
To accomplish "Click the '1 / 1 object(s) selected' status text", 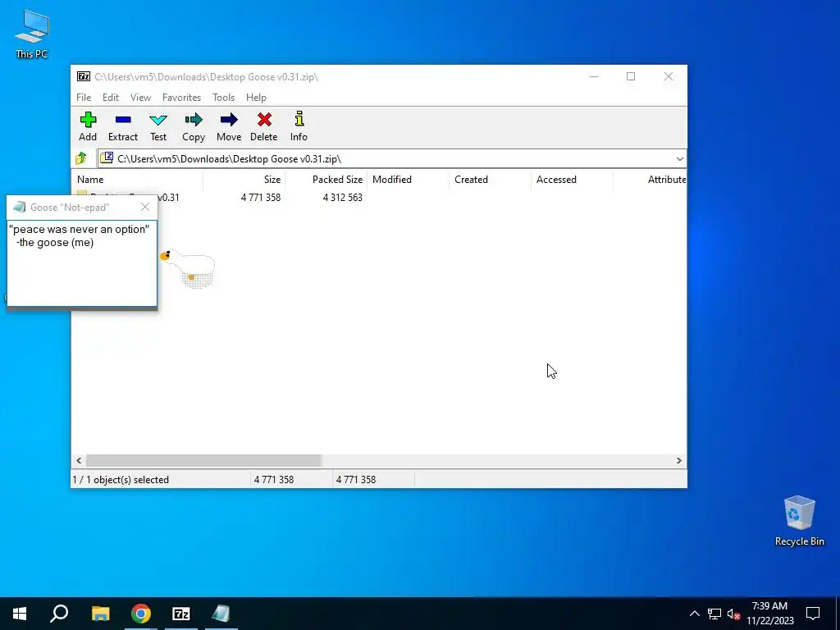I will pos(121,479).
